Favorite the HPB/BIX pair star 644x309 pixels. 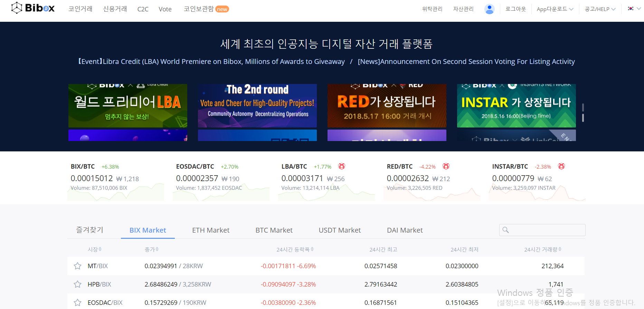pos(77,284)
